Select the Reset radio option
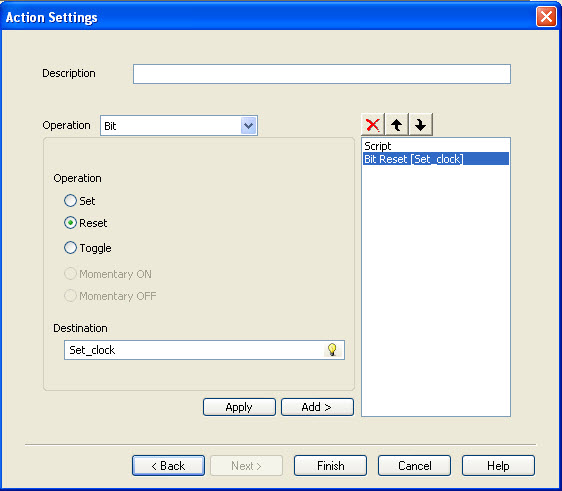This screenshot has width=562, height=491. [70, 223]
